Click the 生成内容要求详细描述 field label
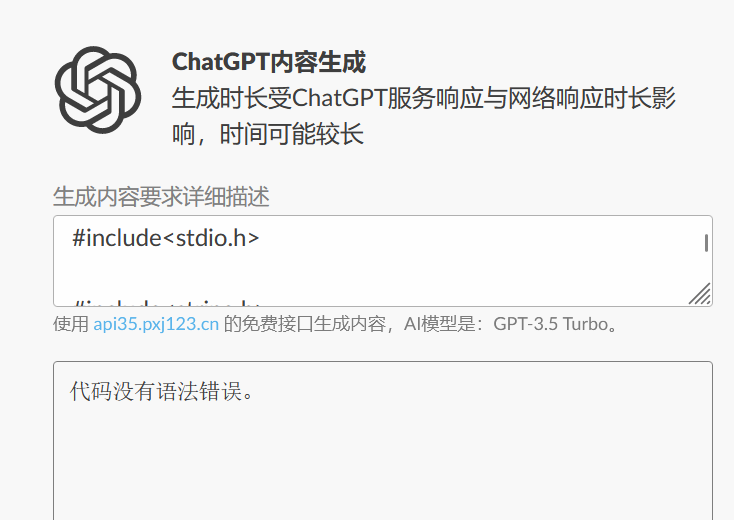 click(x=161, y=197)
